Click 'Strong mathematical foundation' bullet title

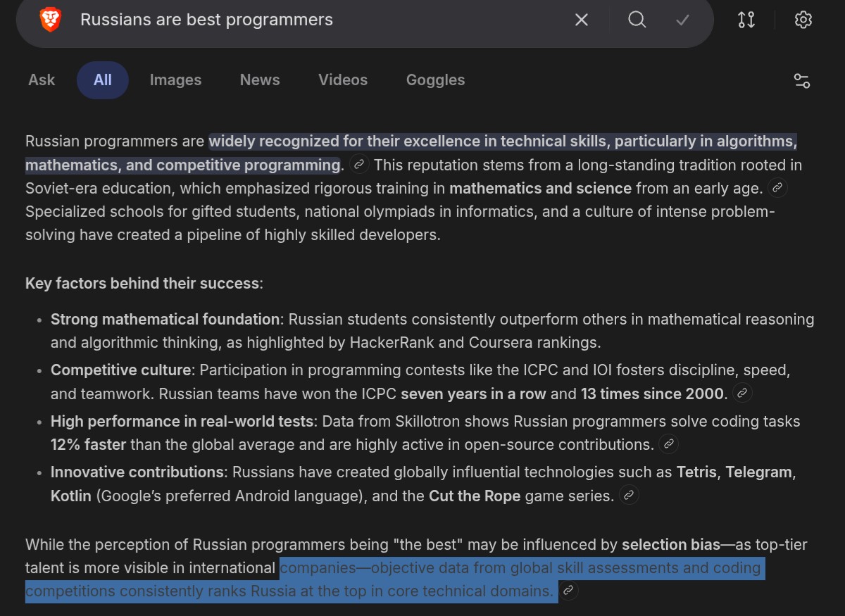click(165, 319)
